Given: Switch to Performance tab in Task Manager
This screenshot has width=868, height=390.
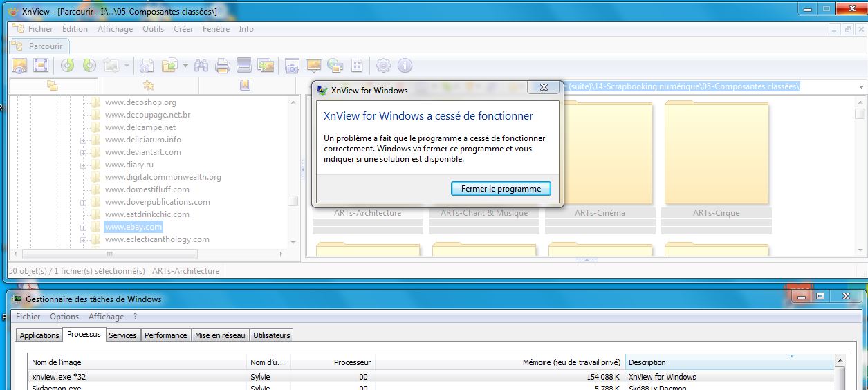Looking at the screenshot, I should 166,335.
